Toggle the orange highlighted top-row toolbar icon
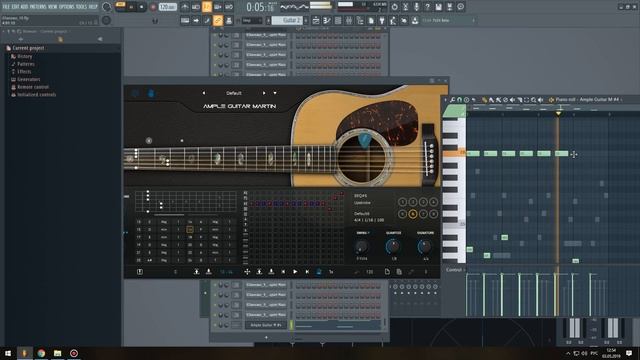Screen dimensions: 640x360 207,7
